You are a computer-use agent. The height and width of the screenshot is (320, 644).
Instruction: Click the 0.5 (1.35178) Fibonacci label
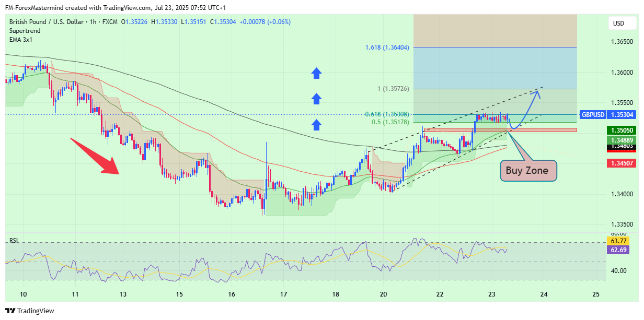coord(390,123)
